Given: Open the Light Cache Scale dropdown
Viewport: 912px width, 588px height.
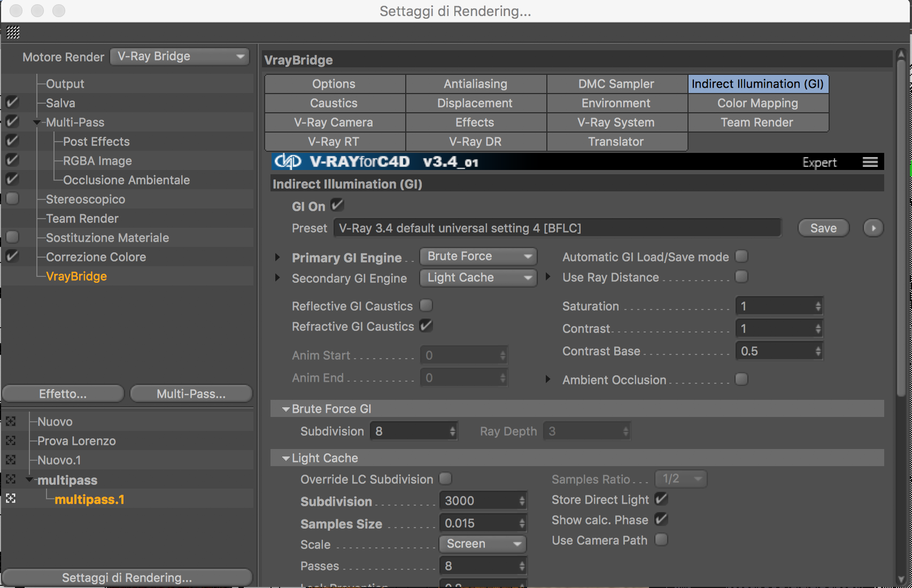Looking at the screenshot, I should coord(483,544).
